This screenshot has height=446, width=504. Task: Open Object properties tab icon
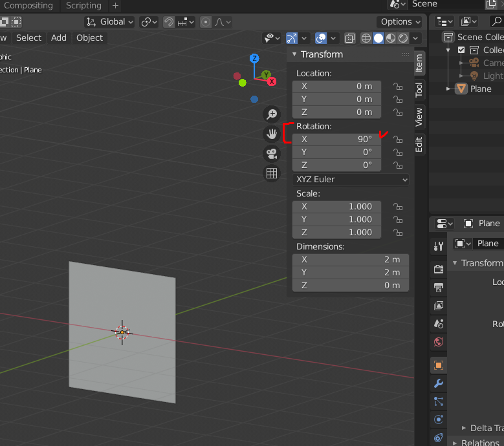pyautogui.click(x=439, y=365)
